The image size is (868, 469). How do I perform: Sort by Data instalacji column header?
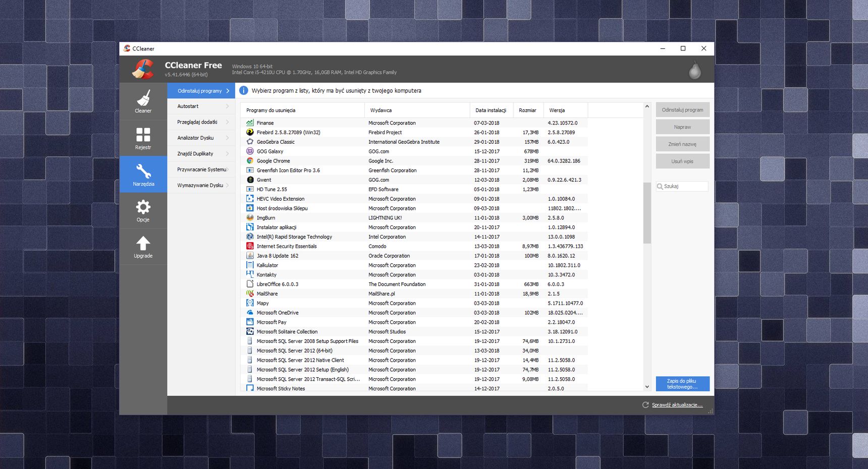(491, 110)
